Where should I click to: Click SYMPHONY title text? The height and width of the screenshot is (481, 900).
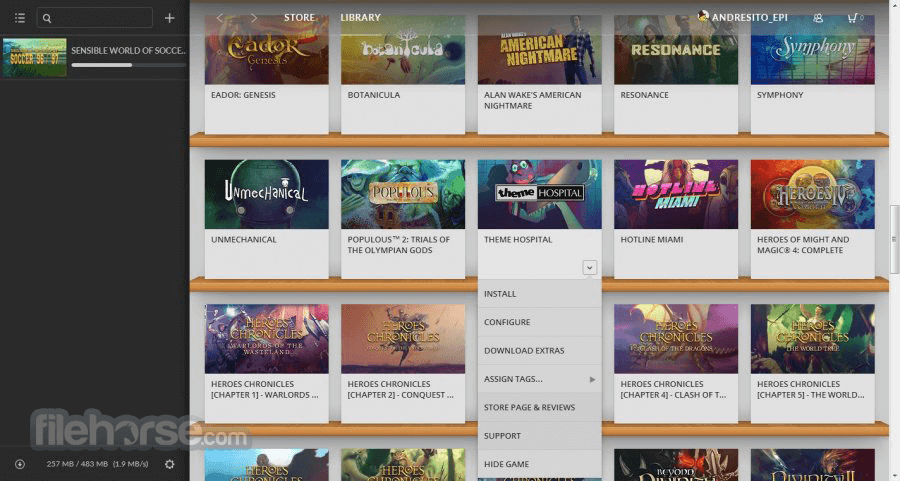pos(780,95)
